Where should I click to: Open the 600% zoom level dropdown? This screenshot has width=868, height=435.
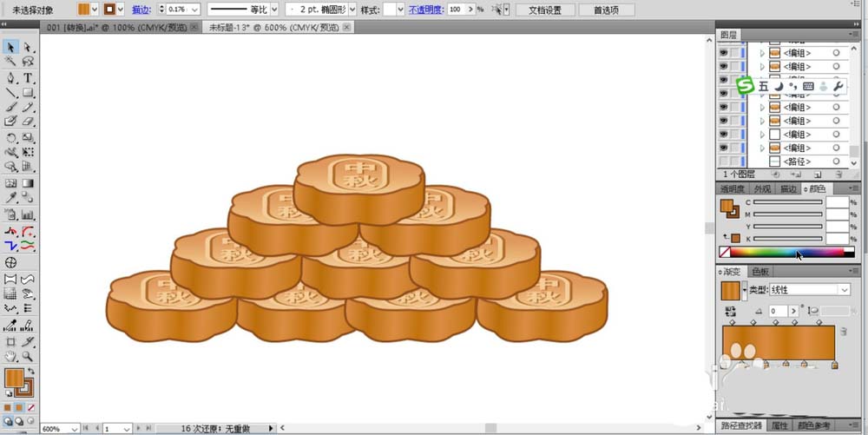point(74,429)
